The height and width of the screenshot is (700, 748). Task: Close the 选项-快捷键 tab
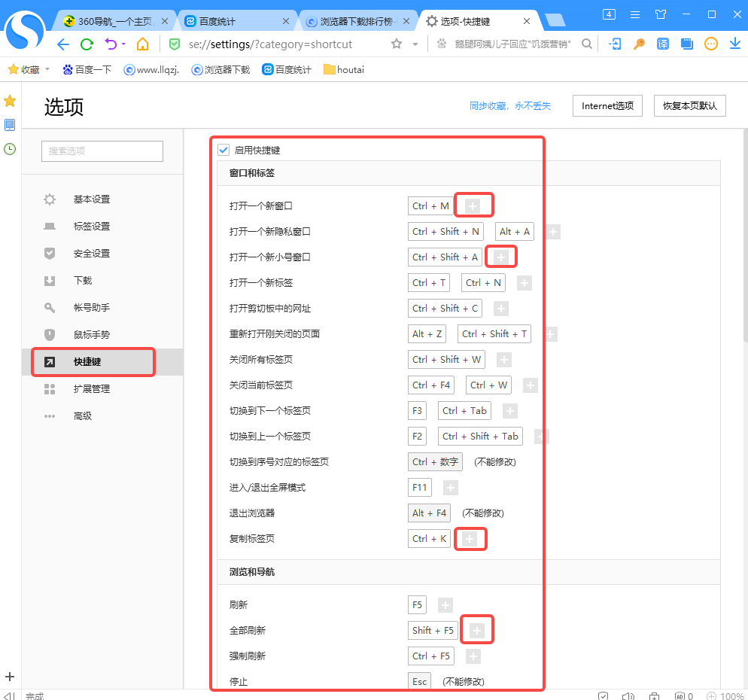(x=527, y=21)
